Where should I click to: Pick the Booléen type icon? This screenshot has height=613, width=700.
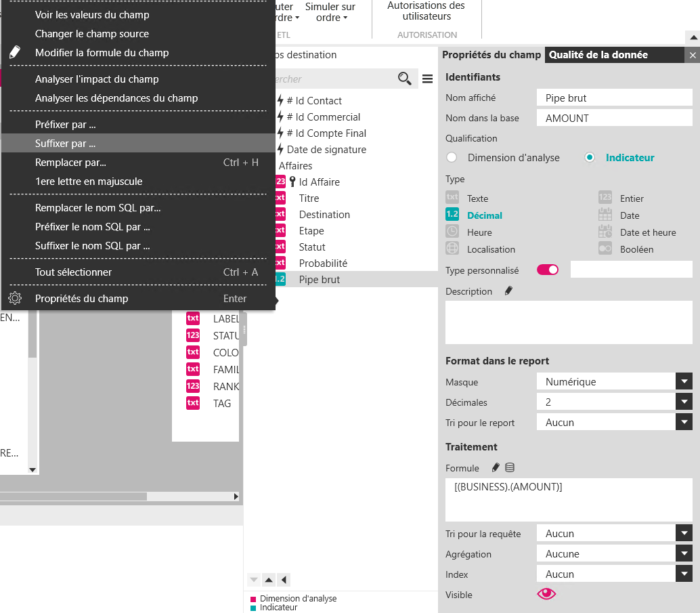point(605,249)
